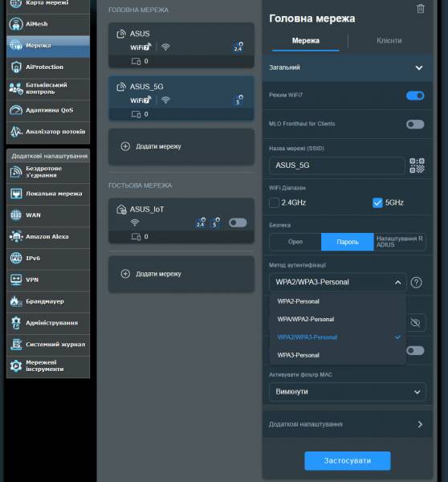448x482 pixels.
Task: Open the ASUS_IoT guest network card
Action: coord(181,221)
